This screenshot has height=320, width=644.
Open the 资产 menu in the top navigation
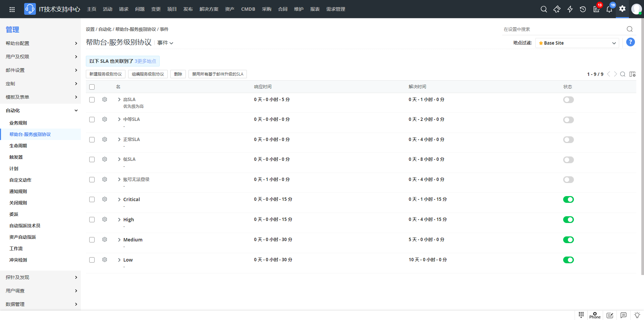tap(230, 9)
